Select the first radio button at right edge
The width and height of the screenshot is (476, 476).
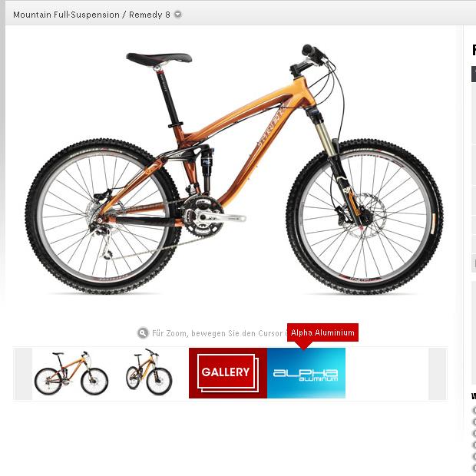[474, 410]
